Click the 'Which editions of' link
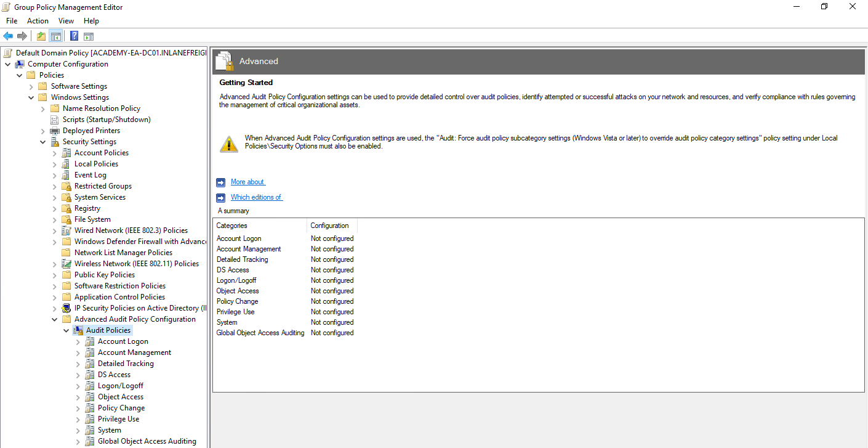The image size is (868, 448). tap(256, 197)
